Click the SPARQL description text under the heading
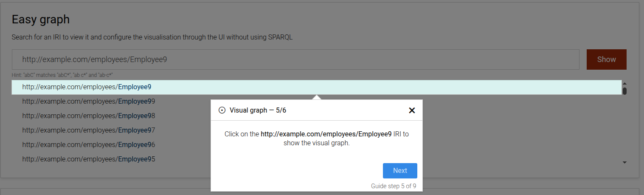Screen dimensions: 644x195 (152, 37)
